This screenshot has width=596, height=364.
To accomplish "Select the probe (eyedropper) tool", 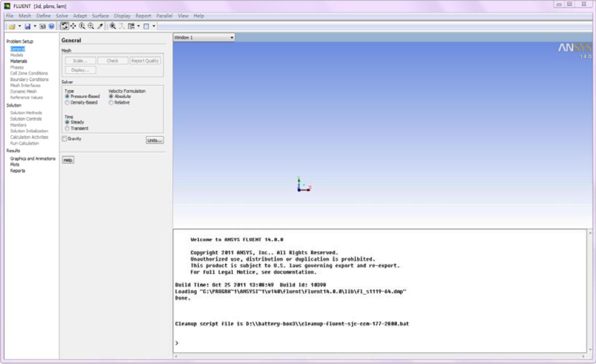I will click(x=100, y=26).
